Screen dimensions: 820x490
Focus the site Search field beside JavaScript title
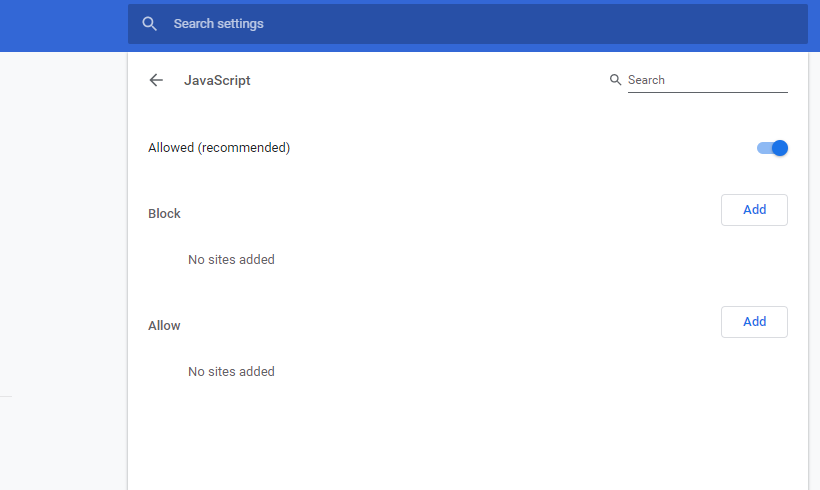(706, 80)
